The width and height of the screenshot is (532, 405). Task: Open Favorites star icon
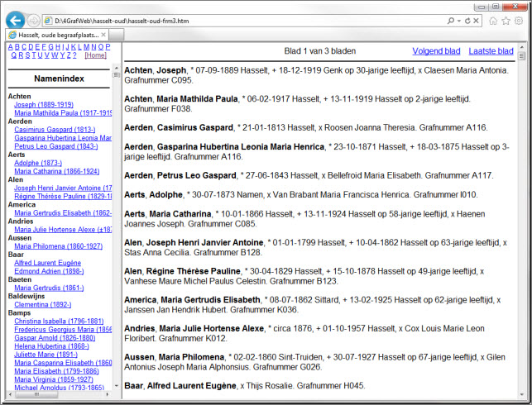(x=506, y=20)
